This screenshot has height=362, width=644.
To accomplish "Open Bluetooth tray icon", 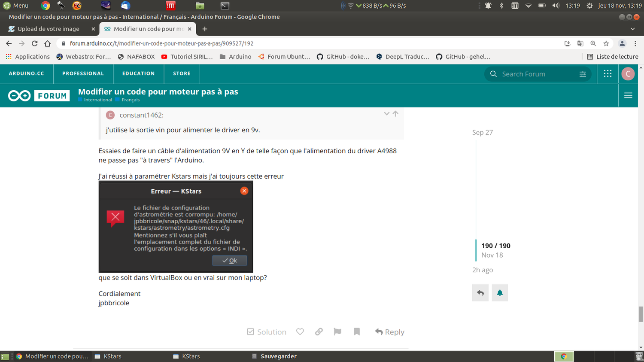I will (501, 6).
